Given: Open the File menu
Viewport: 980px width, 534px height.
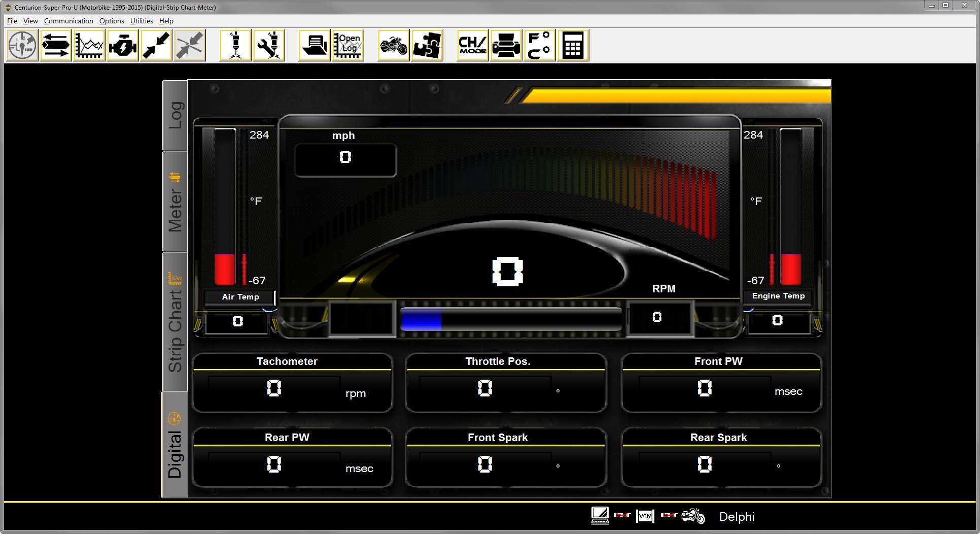Looking at the screenshot, I should click(12, 21).
